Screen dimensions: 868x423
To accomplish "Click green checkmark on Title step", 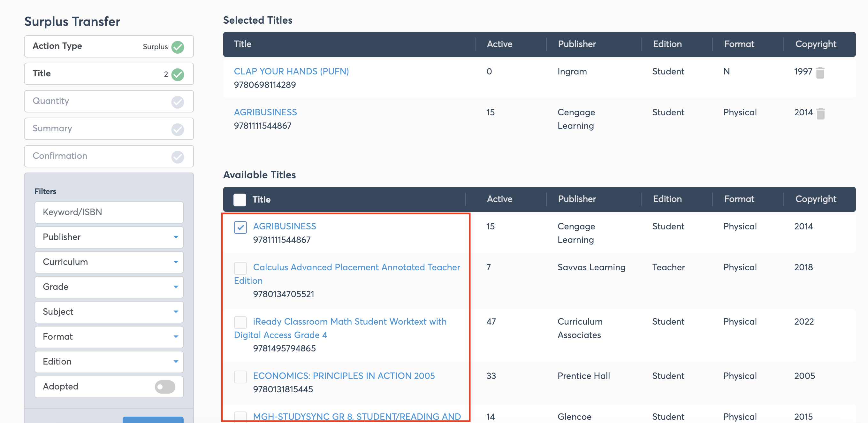I will 178,74.
